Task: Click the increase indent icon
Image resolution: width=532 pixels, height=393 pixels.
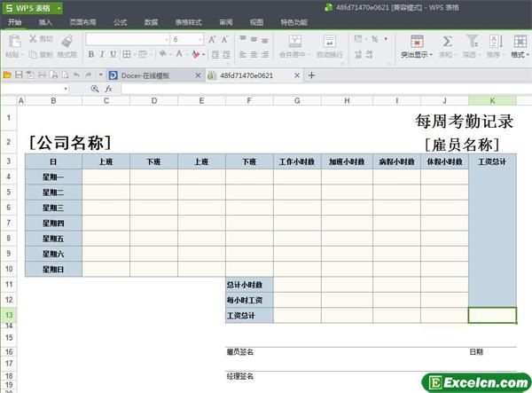Action: pos(226,54)
